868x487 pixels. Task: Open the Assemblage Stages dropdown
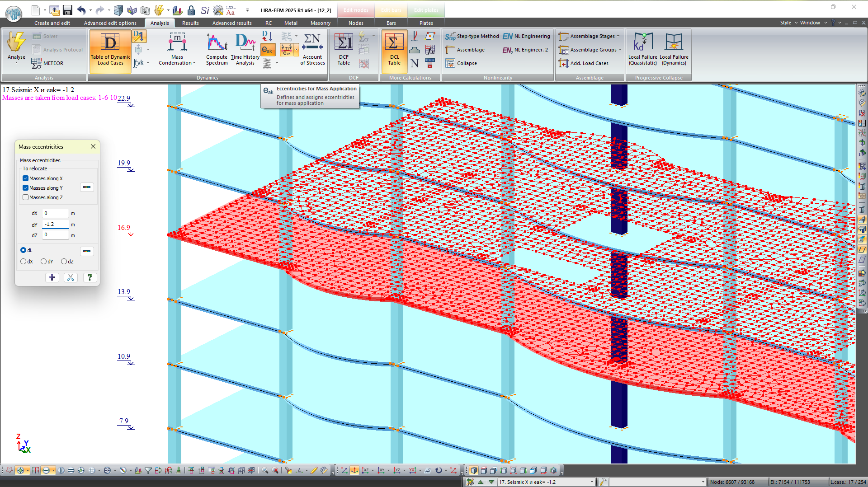pos(618,36)
